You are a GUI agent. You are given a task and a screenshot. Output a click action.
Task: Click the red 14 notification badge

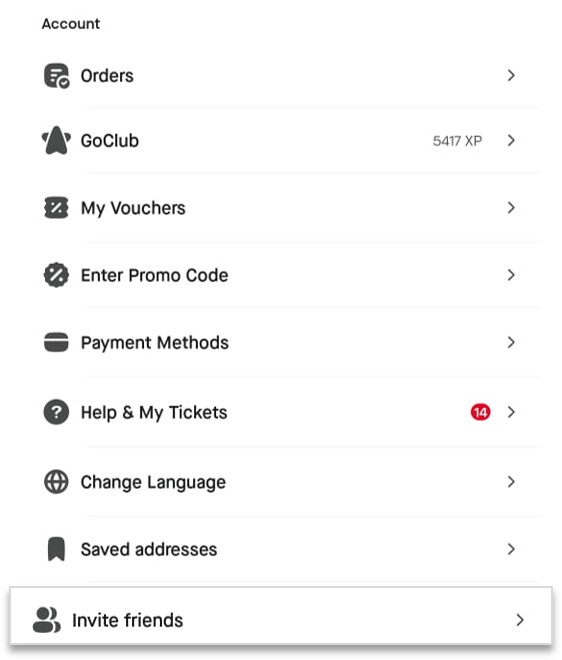tap(480, 412)
